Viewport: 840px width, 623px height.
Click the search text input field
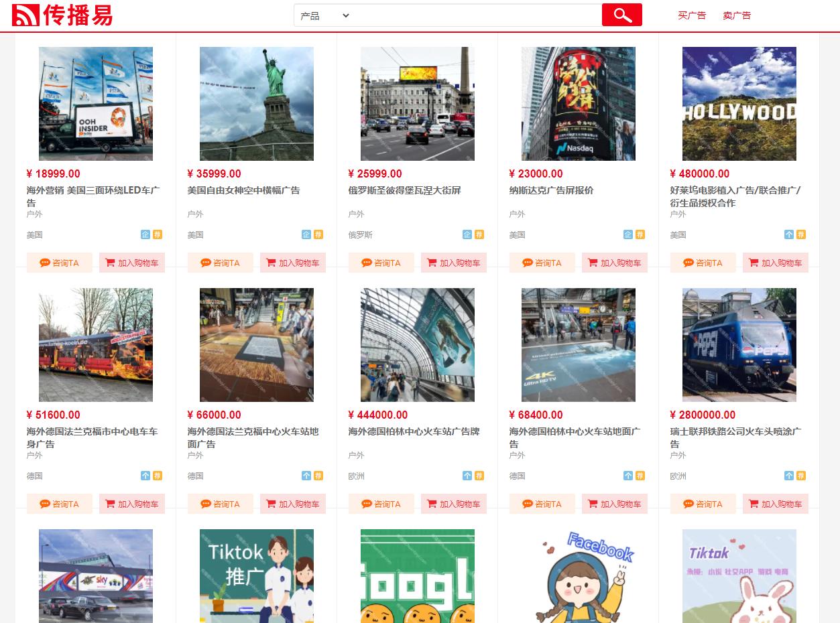point(476,15)
